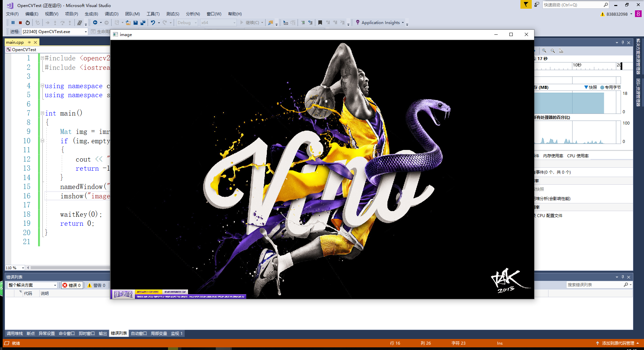644x350 pixels.
Task: Zoom out on the diagnostics timeline
Action: coord(553,51)
